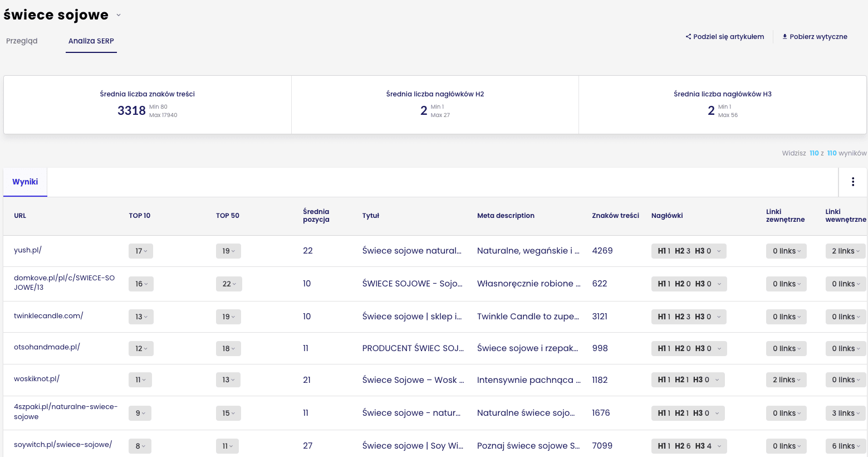Click the 'Podziel się artykułem' share link
Image resolution: width=868 pixels, height=457 pixels.
tap(725, 37)
